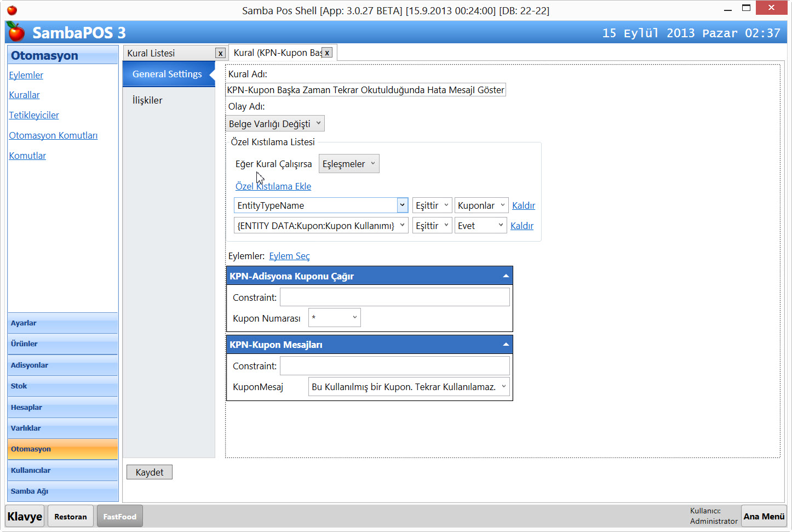The image size is (792, 532).
Task: Click the SambaPOS apple logo icon
Action: tap(16, 32)
